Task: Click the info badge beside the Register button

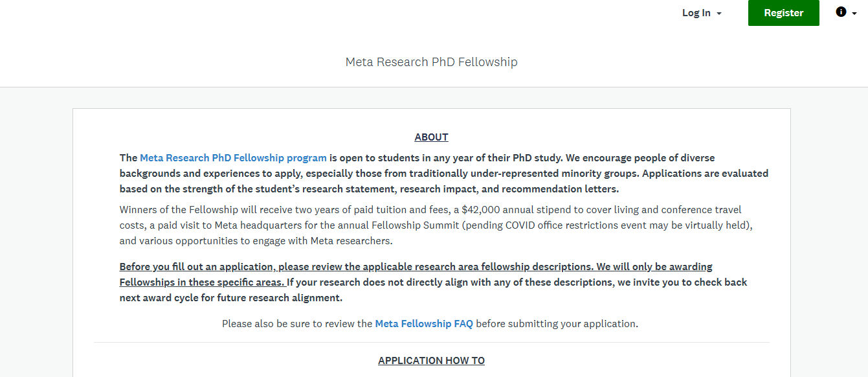Action: tap(840, 12)
